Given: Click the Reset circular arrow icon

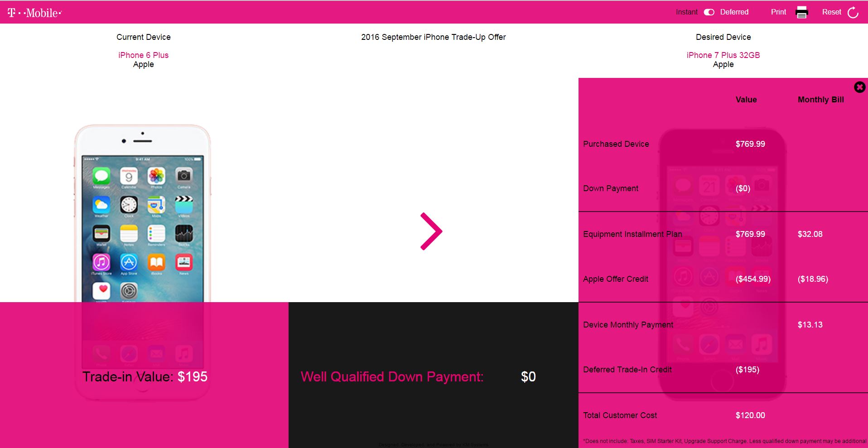Looking at the screenshot, I should [853, 12].
